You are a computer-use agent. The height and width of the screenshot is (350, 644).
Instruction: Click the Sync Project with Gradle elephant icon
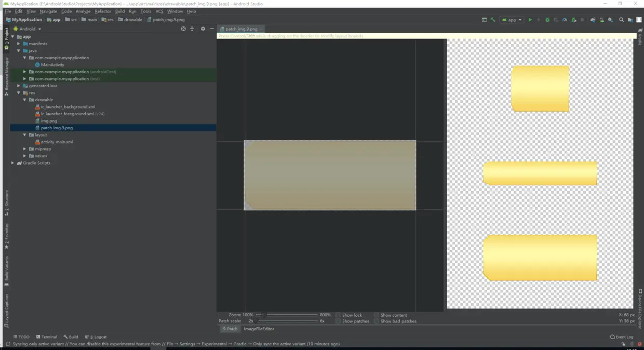(593, 20)
